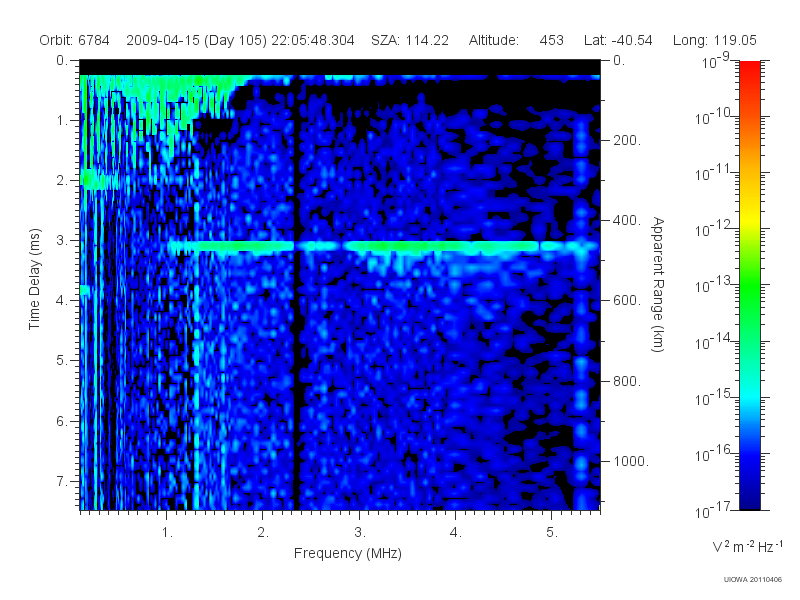This screenshot has height=600, width=800.
Task: Click the V² m⁻² Hz⁻¹ units label
Action: 747,546
